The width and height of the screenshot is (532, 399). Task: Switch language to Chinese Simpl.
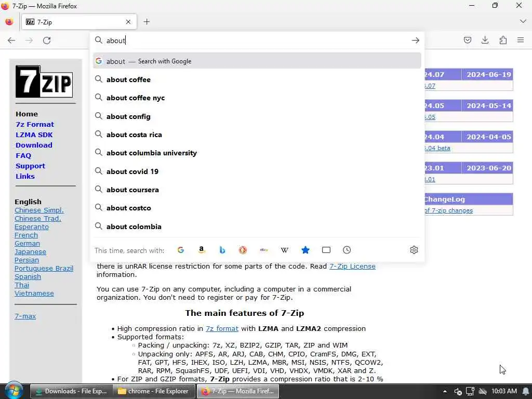(39, 210)
